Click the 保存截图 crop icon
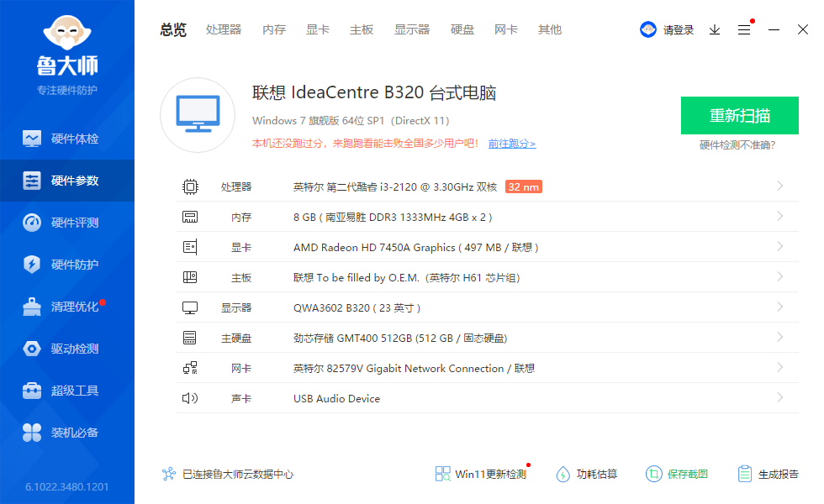Viewport: 824px width, 504px height. [654, 474]
